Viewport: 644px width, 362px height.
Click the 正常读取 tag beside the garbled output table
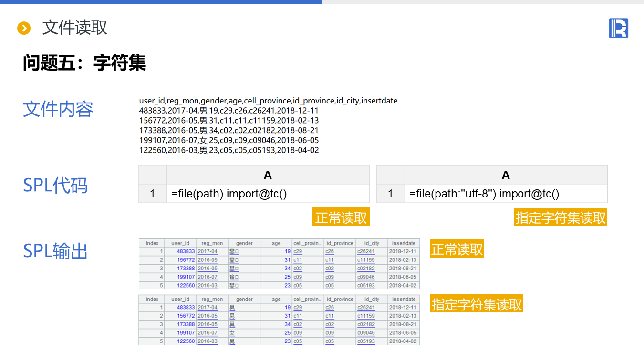tap(457, 249)
